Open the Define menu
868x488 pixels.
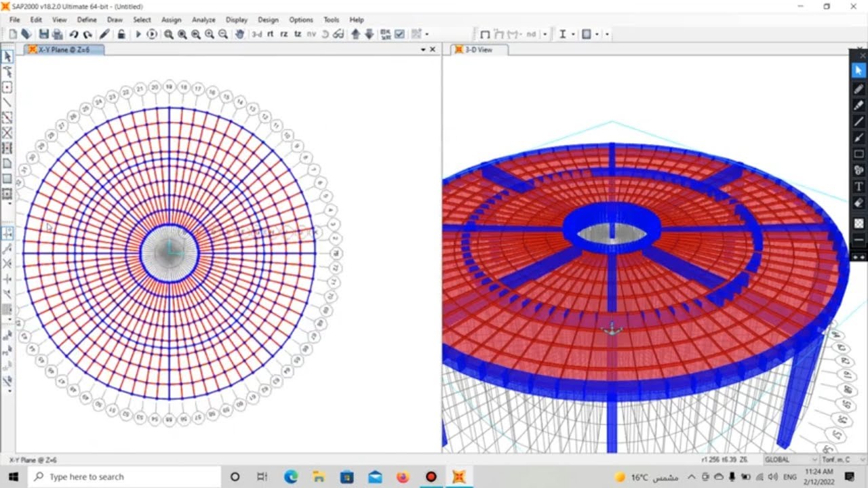tap(87, 20)
